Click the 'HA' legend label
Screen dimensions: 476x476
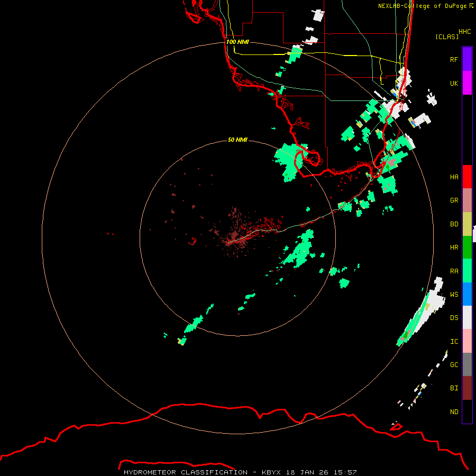(x=454, y=177)
